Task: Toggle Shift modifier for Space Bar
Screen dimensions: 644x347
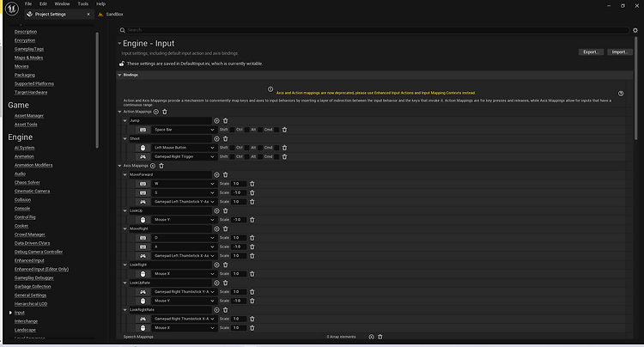Action: tap(232, 130)
